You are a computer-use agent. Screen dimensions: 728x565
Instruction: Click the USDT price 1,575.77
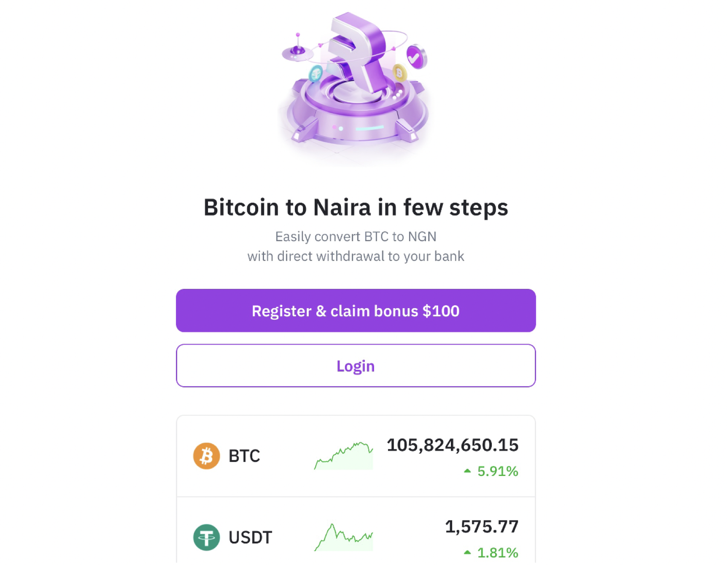coord(483,527)
